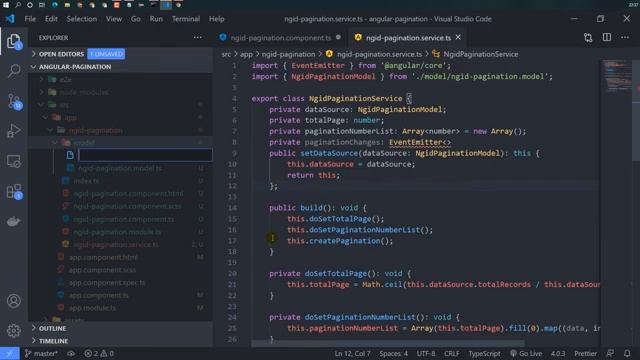
Task: Open the Help menu
Action: [x=217, y=19]
